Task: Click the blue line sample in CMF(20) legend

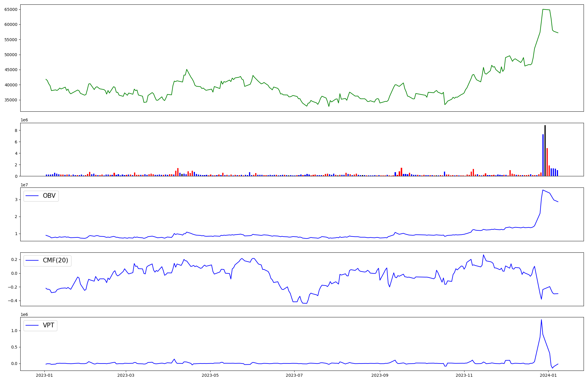Action: [32, 260]
